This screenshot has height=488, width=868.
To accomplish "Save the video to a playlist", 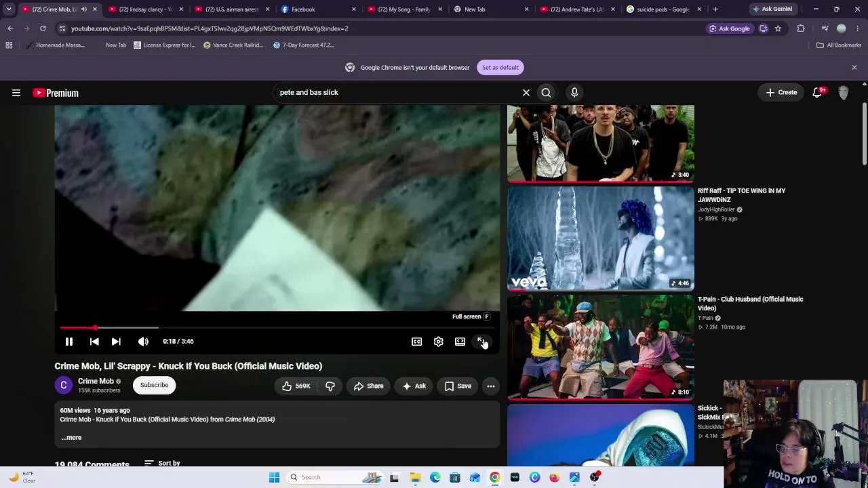I will [x=458, y=386].
